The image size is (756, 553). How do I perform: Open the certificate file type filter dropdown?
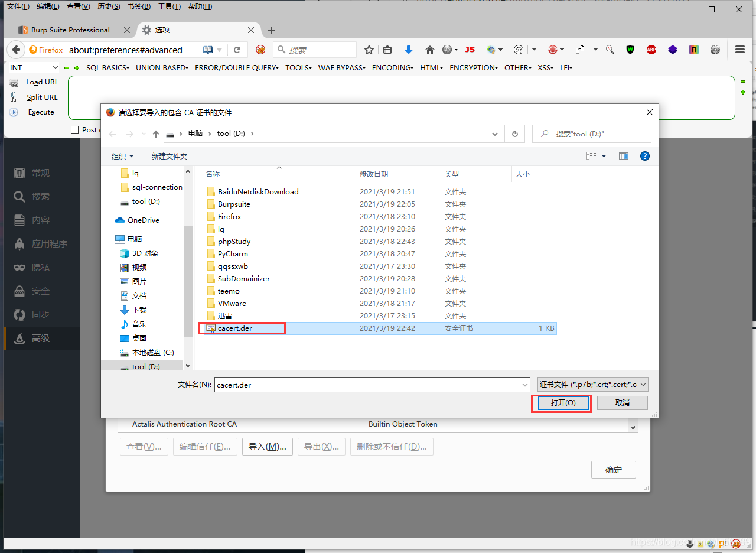(x=593, y=385)
